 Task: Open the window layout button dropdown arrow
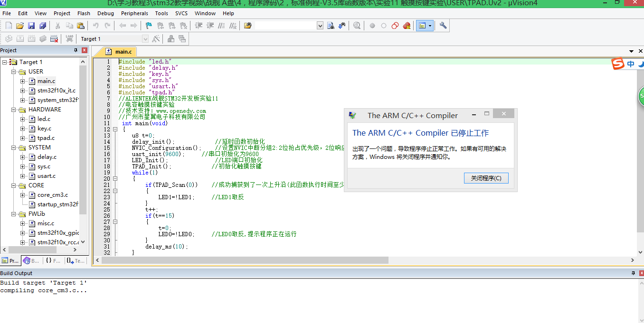(x=430, y=26)
